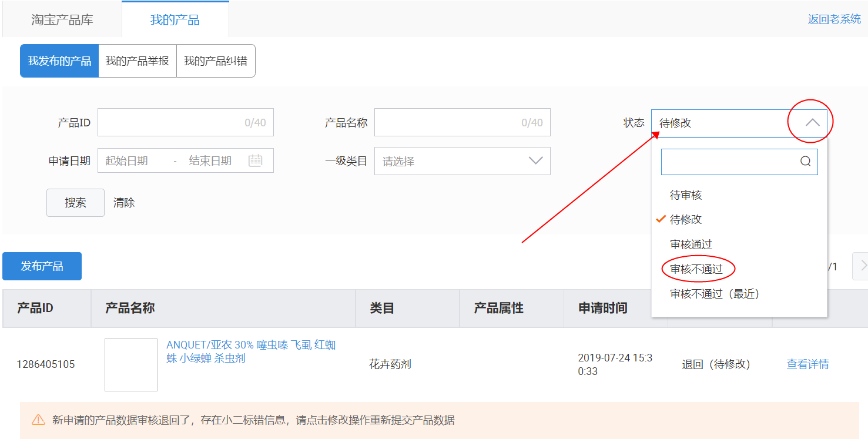This screenshot has width=868, height=439.
Task: Click the next page arrow
Action: [x=862, y=266]
